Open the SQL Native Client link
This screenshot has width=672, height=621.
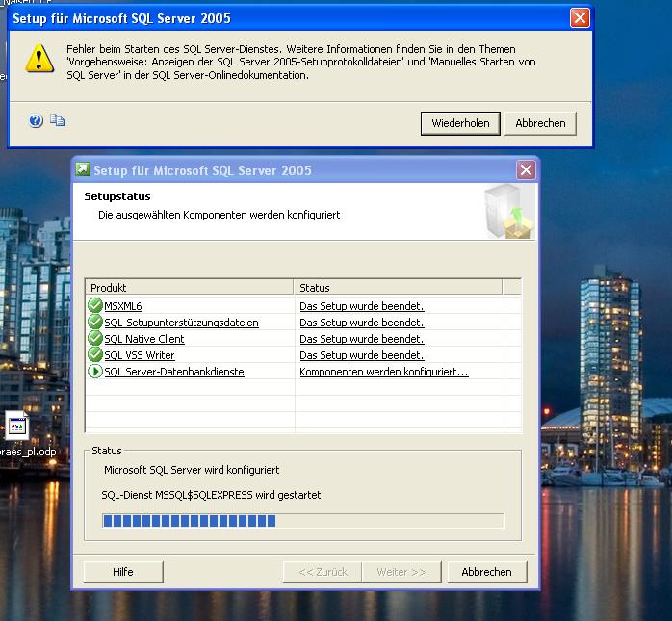(x=144, y=339)
